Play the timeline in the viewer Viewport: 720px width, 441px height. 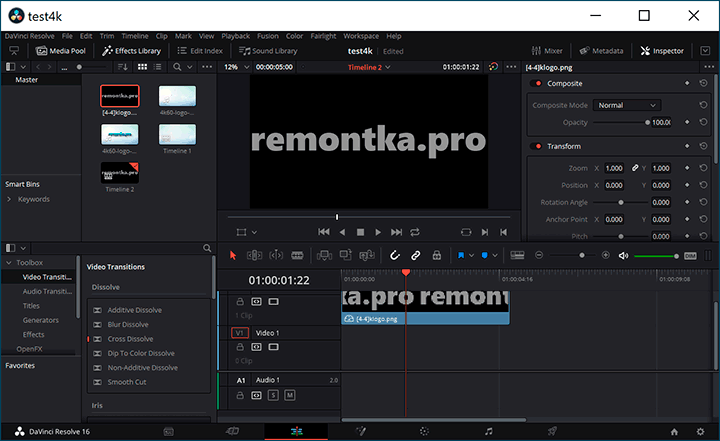tap(377, 232)
